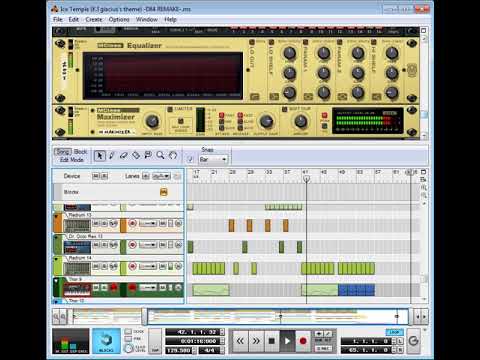480x360 pixels.
Task: Select the Mute tool
Action: pos(148,155)
